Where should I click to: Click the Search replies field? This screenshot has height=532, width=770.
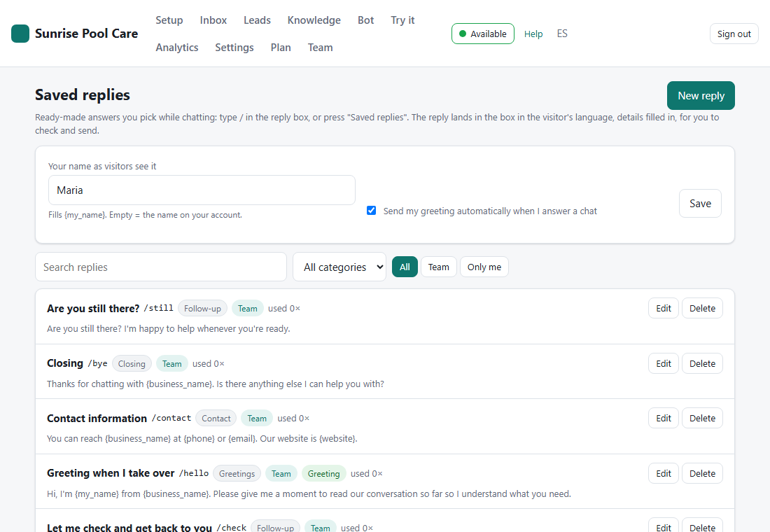[x=161, y=267]
